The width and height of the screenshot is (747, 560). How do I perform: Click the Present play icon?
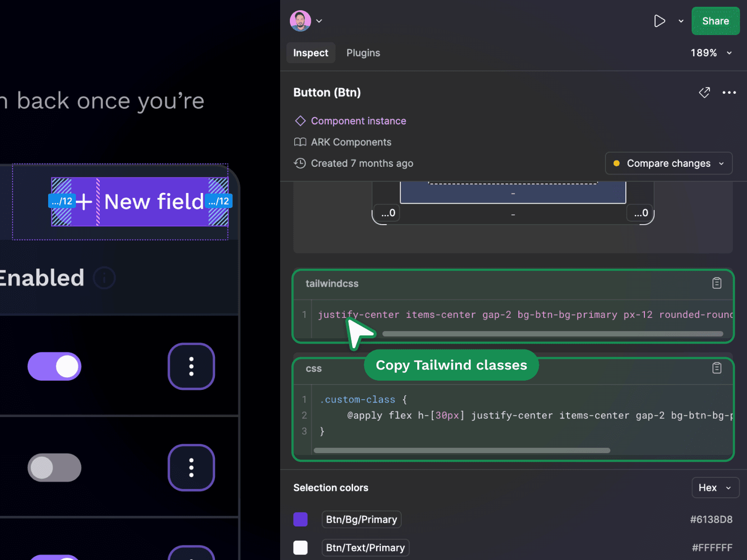coord(659,21)
